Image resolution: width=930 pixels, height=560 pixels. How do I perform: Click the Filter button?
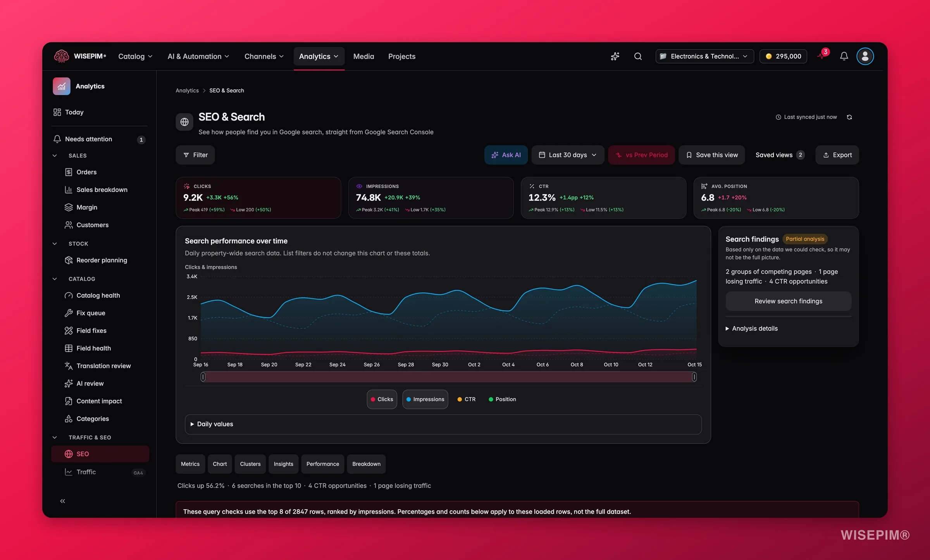click(195, 155)
